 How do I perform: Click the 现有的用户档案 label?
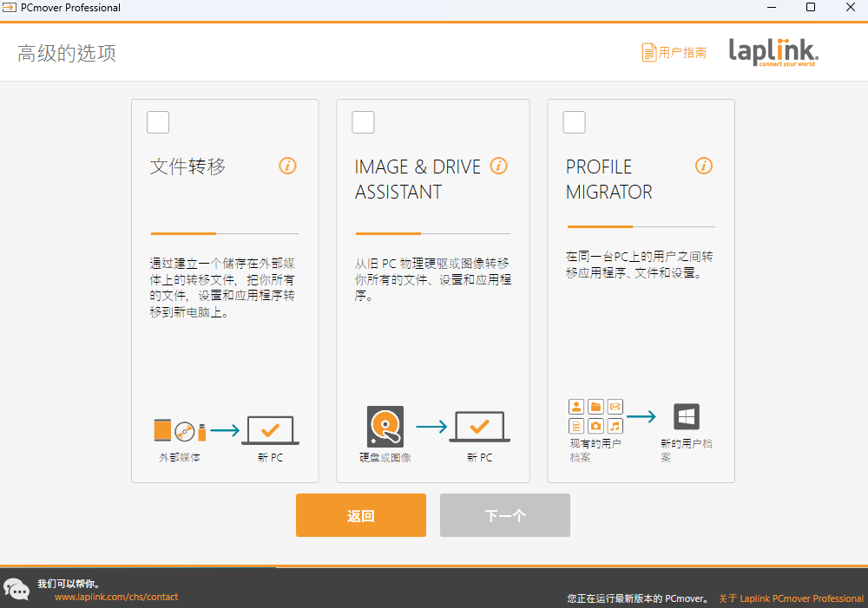pyautogui.click(x=595, y=450)
